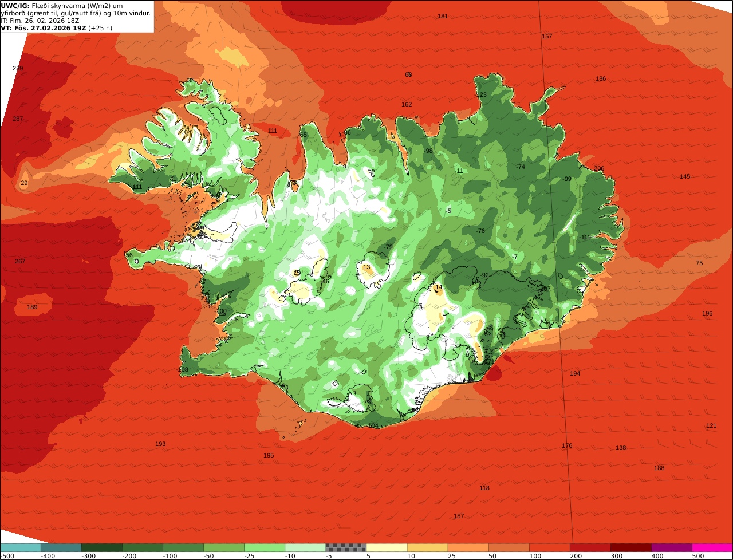Viewport: 733px width, 560px height.
Task: Click the -76 value on the map
Action: click(480, 231)
